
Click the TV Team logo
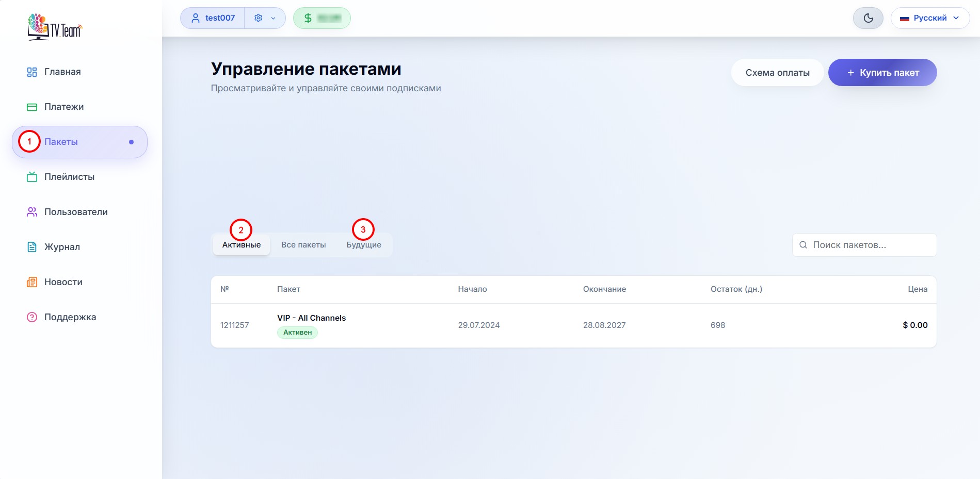click(x=55, y=27)
